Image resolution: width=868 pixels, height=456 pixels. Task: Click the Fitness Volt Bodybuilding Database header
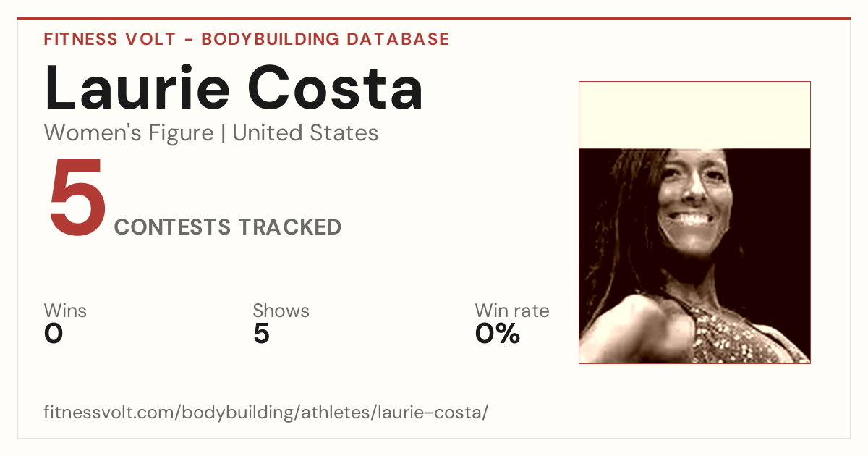247,39
